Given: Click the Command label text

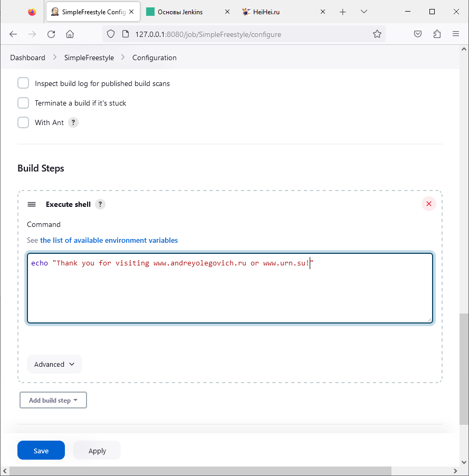Looking at the screenshot, I should pos(44,224).
